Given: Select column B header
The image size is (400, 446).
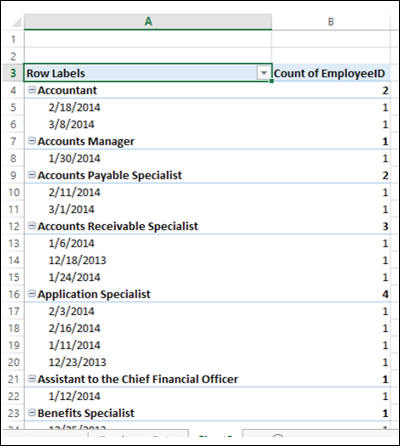Looking at the screenshot, I should [331, 22].
